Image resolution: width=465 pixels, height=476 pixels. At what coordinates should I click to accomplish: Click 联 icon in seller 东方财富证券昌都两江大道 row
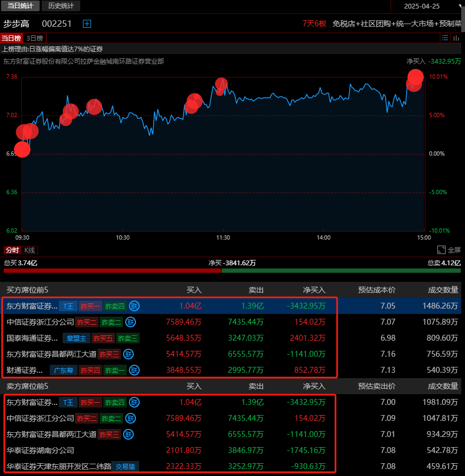tap(128, 434)
